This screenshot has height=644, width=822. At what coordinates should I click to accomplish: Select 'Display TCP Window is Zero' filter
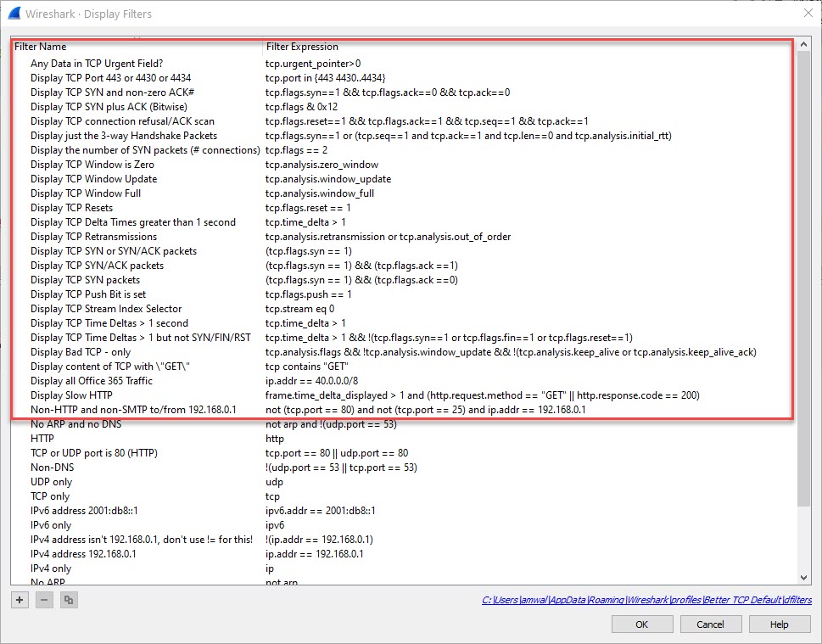(x=92, y=165)
